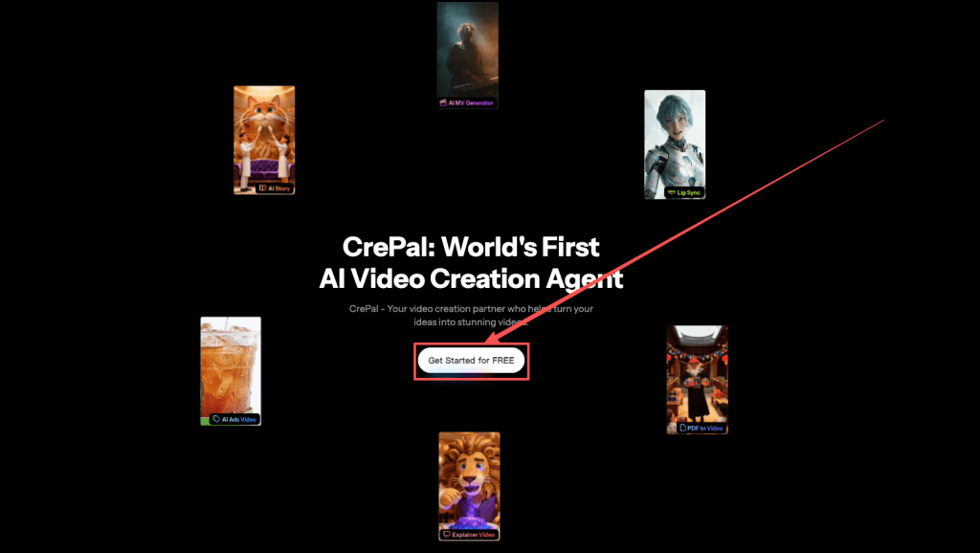The image size is (980, 553).
Task: Open the iced drink glass thumbnail
Action: point(230,364)
